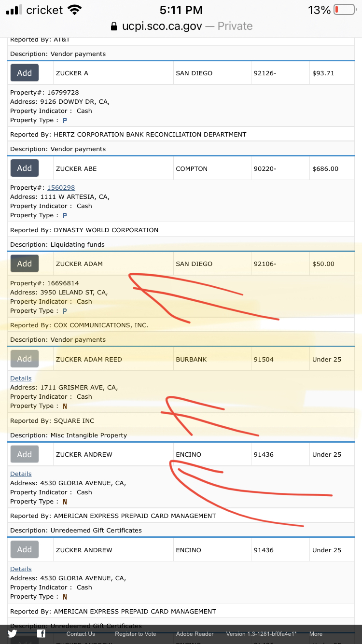This screenshot has width=362, height=644.
Task: Select Property# 16799728 text
Action: click(44, 92)
